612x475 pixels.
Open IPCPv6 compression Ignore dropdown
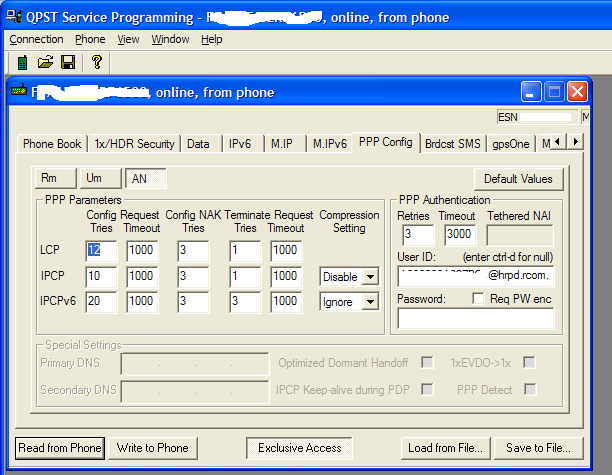pos(370,302)
